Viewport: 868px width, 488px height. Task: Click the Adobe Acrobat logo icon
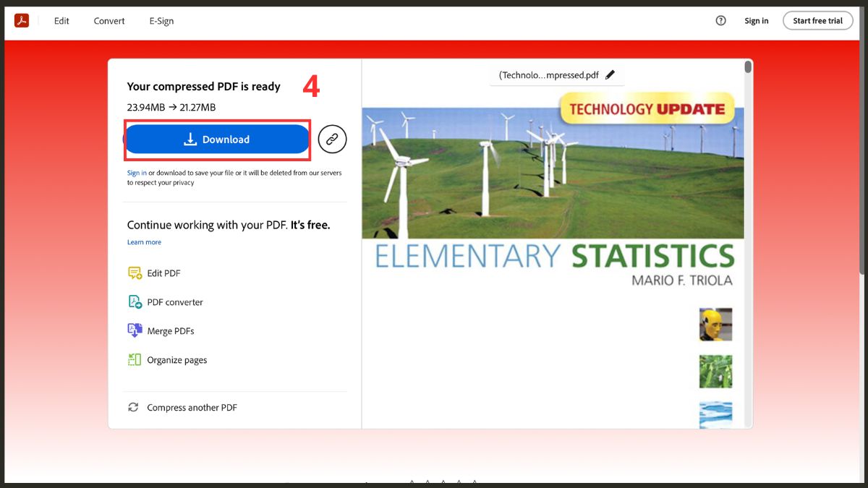22,20
